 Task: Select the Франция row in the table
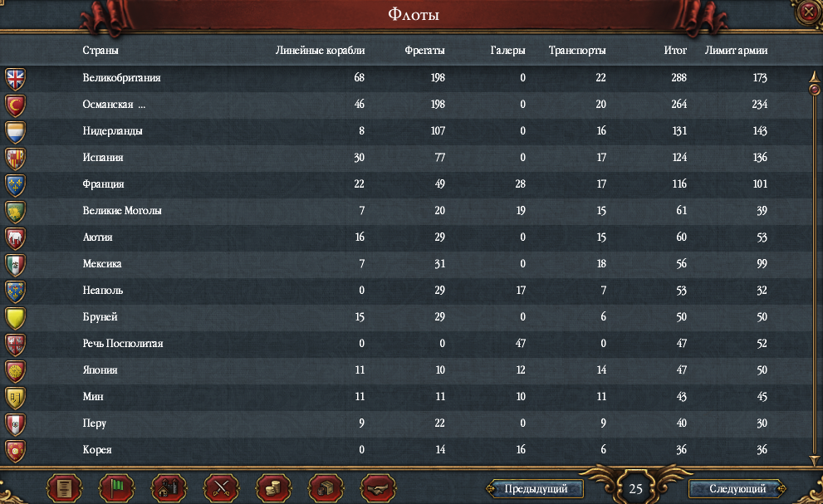(x=404, y=184)
